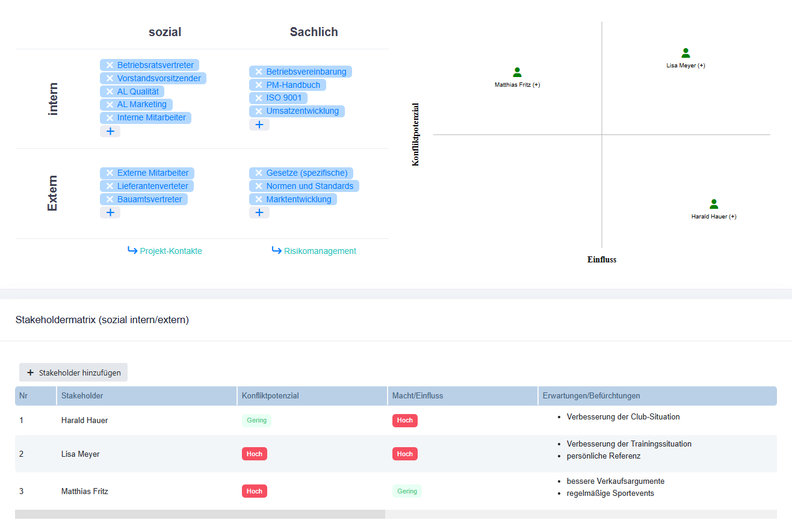Delete Externe Mitarbeiter tag with its X

[x=110, y=173]
